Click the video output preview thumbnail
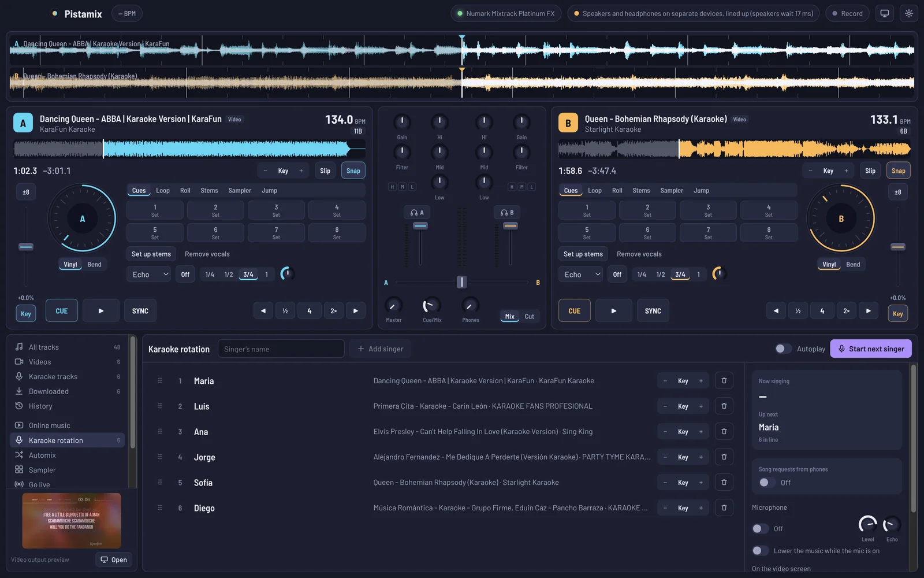The height and width of the screenshot is (578, 924). [x=72, y=521]
